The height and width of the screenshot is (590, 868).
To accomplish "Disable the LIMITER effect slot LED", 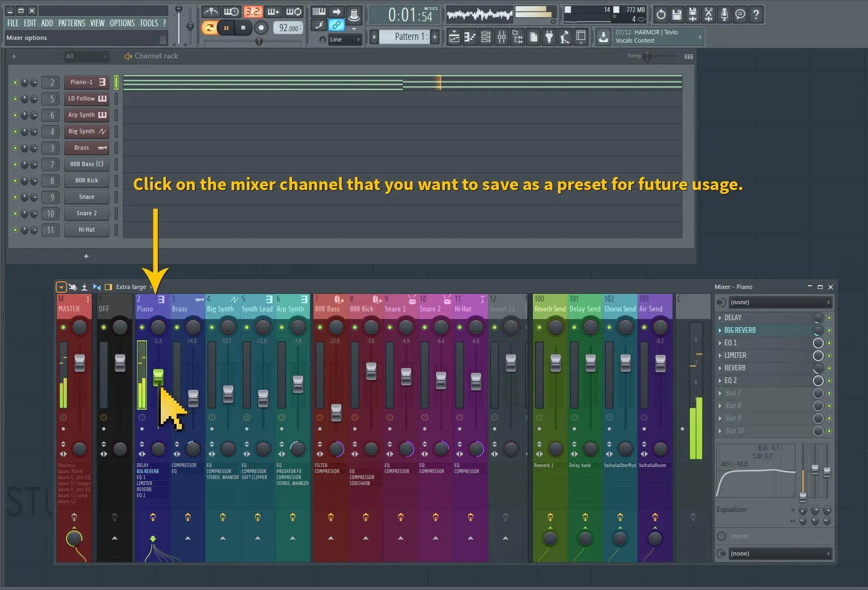I will pos(829,356).
